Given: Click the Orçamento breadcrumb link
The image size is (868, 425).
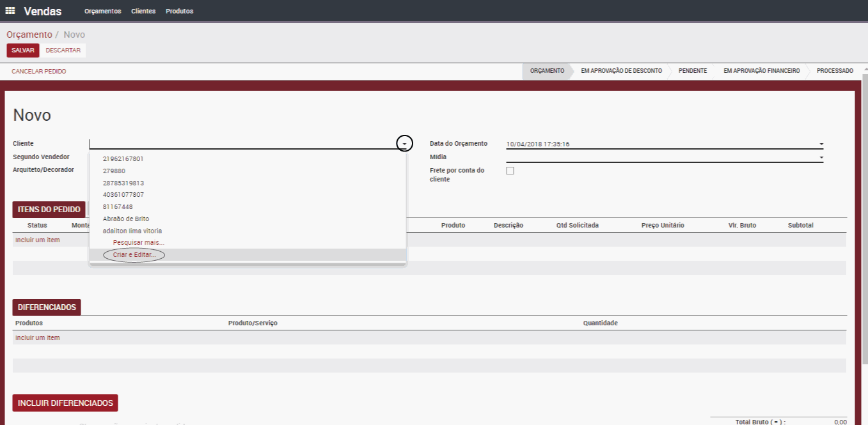Looking at the screenshot, I should pos(29,35).
